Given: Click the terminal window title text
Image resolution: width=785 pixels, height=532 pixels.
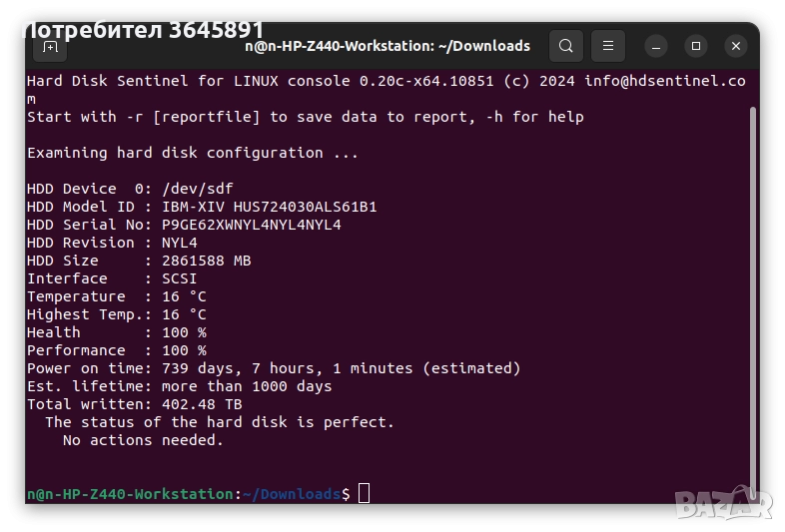Looking at the screenshot, I should 388,46.
